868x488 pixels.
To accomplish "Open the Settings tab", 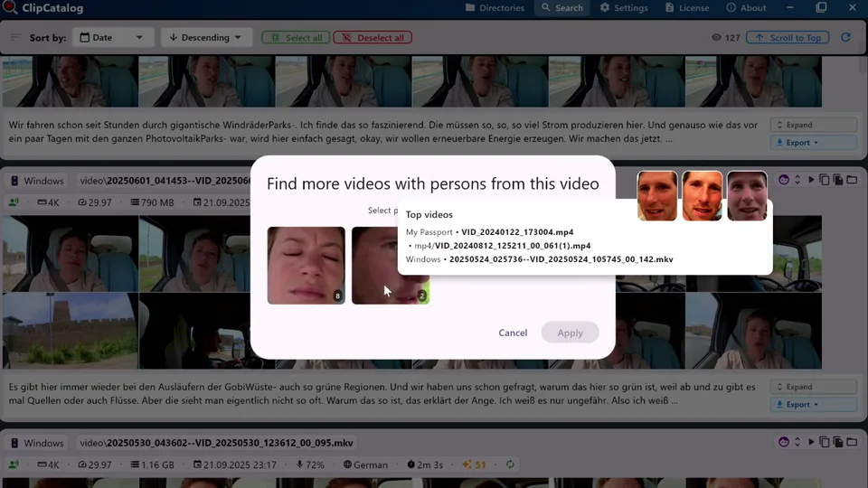I will (624, 8).
